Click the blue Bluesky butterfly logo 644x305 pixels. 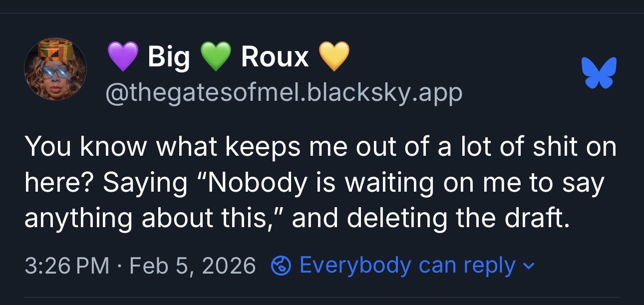coord(599,73)
